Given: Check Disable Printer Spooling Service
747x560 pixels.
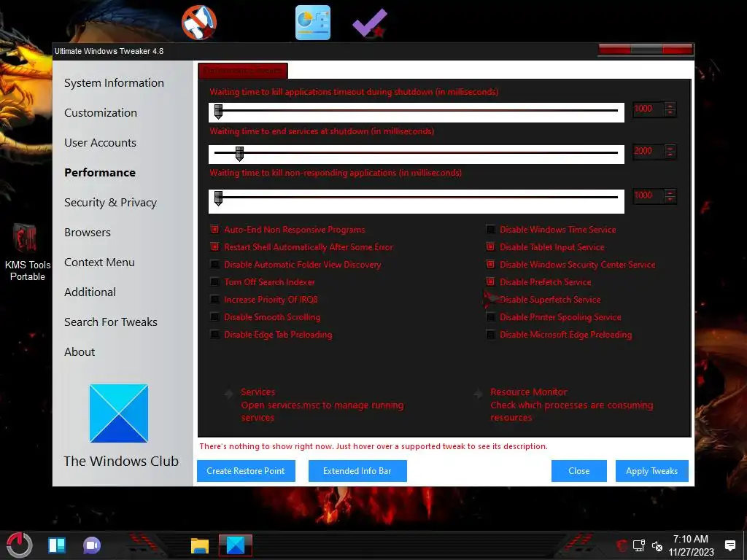Looking at the screenshot, I should point(490,317).
